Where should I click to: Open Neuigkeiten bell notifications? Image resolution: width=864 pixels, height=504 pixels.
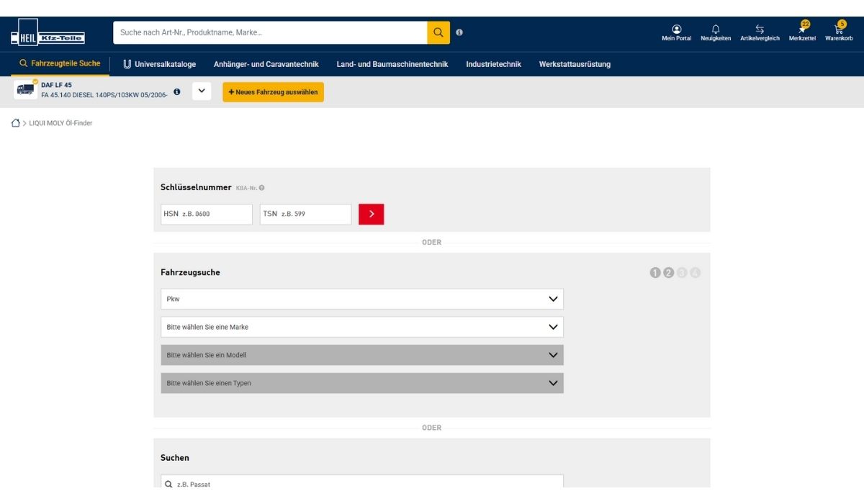point(715,32)
